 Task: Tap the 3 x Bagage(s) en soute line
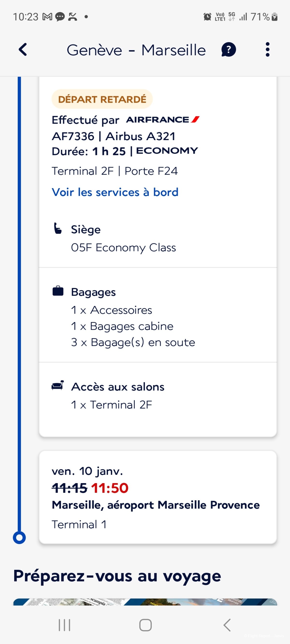tap(133, 342)
